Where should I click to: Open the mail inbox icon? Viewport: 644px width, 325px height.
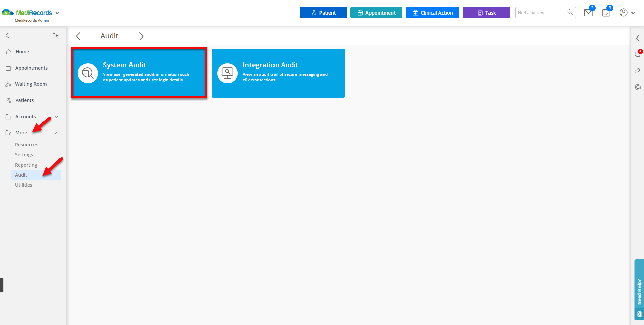pos(588,13)
